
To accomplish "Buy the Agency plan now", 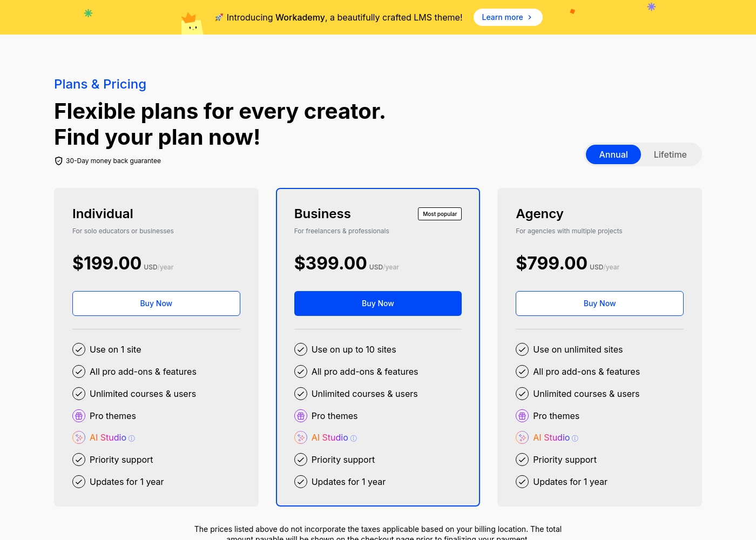I will pyautogui.click(x=599, y=303).
